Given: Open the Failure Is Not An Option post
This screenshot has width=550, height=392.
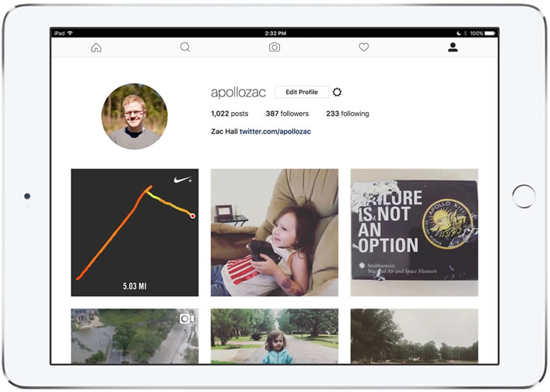Looking at the screenshot, I should pyautogui.click(x=415, y=233).
